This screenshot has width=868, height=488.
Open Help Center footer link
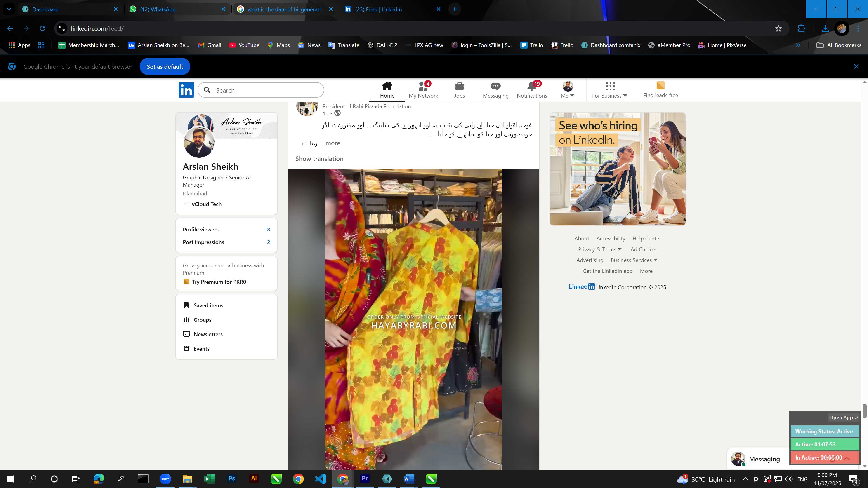coord(647,238)
